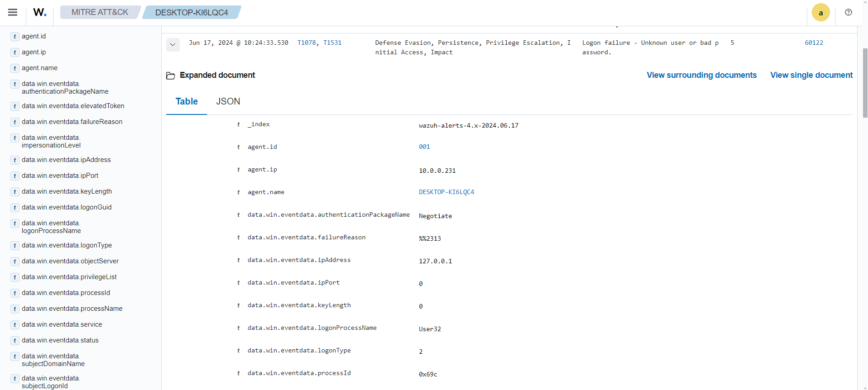The height and width of the screenshot is (390, 868).
Task: Click data.win.eventdata.logonType field name in table
Action: click(299, 350)
